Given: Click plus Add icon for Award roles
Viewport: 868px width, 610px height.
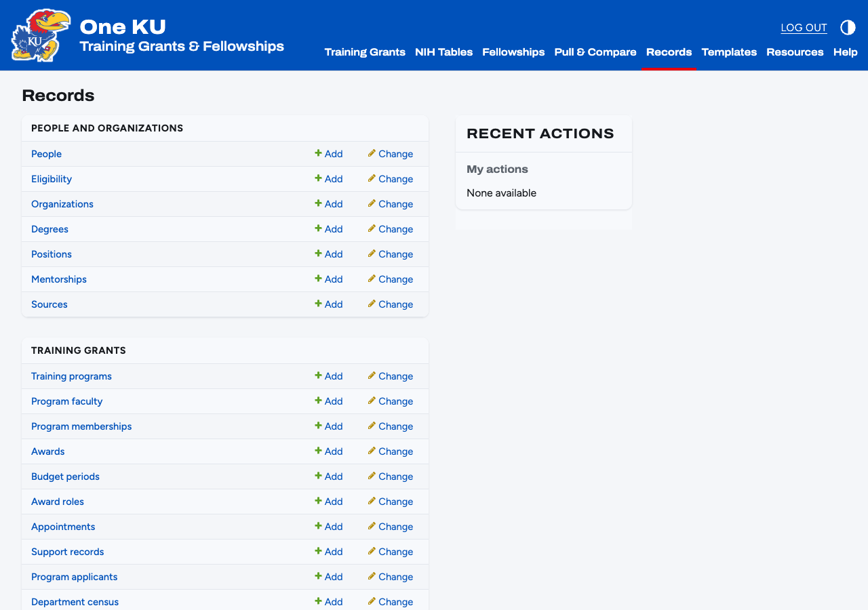Looking at the screenshot, I should click(x=318, y=501).
